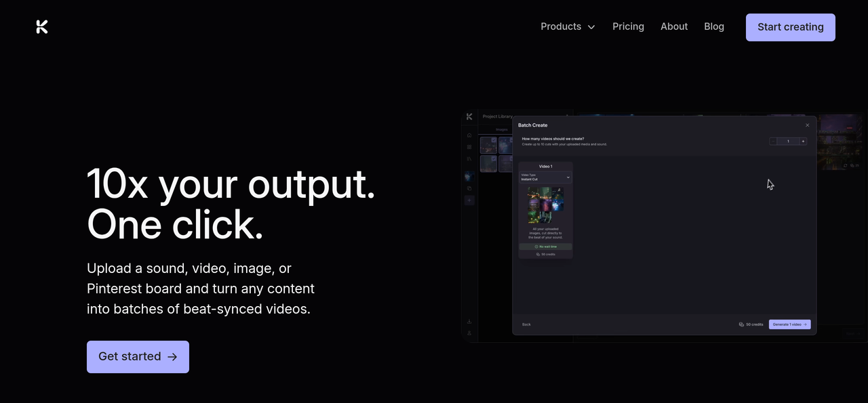Click the Start creating button
Image resolution: width=868 pixels, height=403 pixels.
click(791, 27)
